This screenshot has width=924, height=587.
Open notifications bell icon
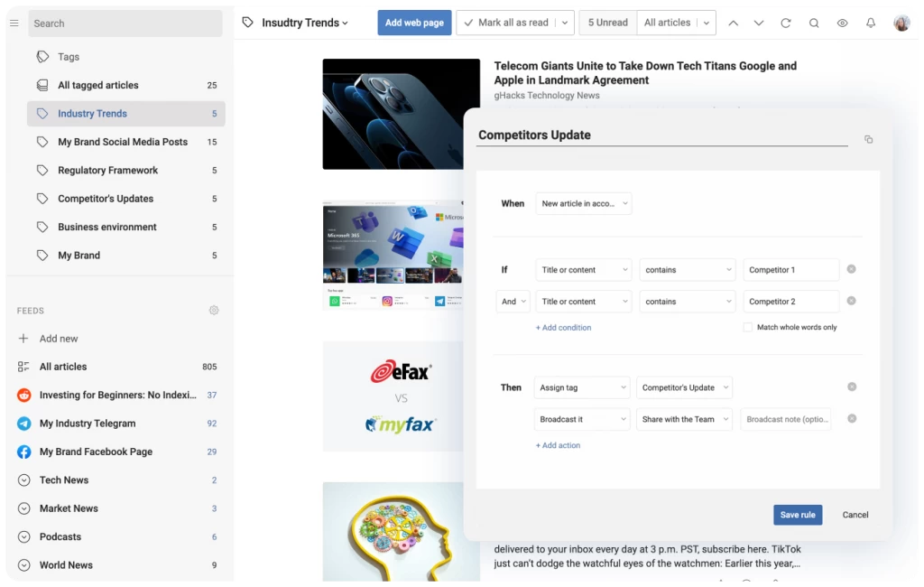[871, 23]
